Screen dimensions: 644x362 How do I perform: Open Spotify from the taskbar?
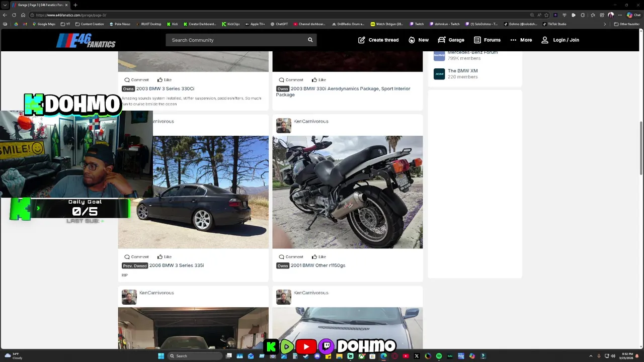pos(439,356)
